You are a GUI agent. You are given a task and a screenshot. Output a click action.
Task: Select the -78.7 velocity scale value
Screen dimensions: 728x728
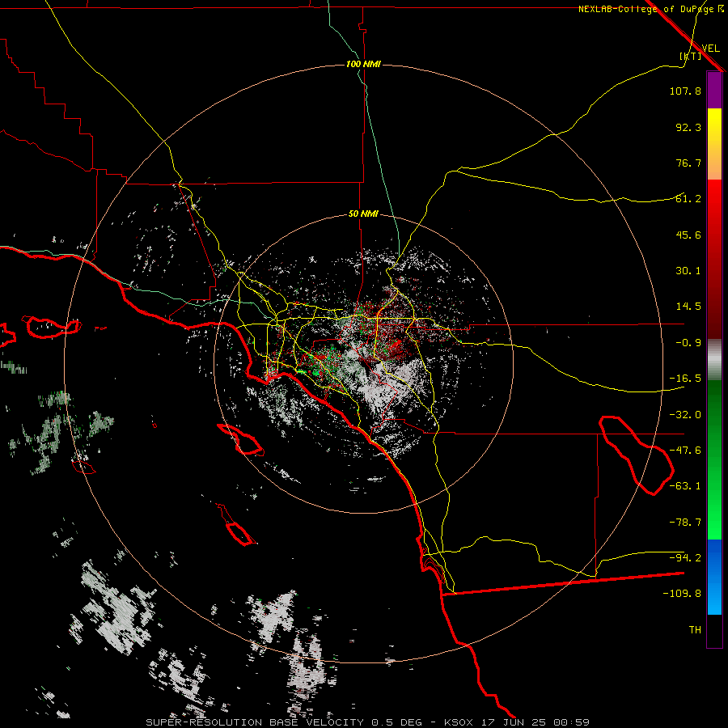[685, 523]
